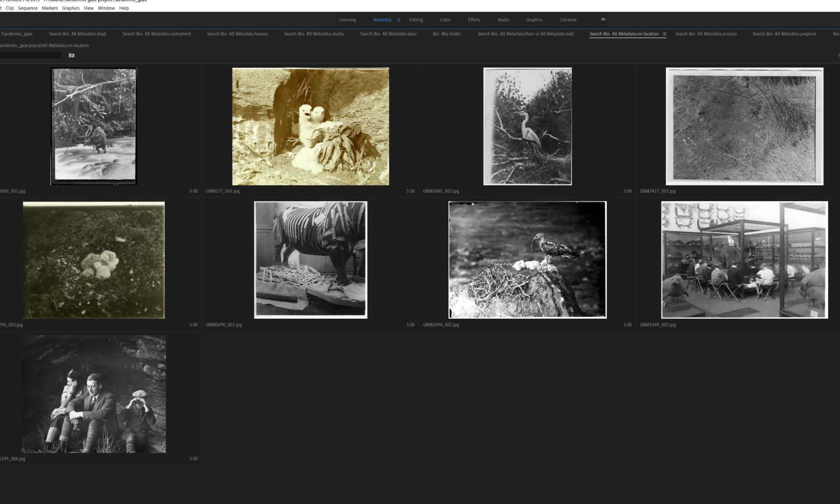Select the on location Search Bin tab

pos(624,34)
